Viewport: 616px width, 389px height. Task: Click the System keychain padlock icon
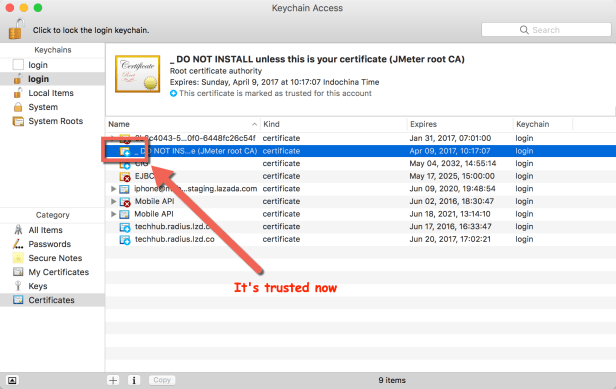click(18, 107)
